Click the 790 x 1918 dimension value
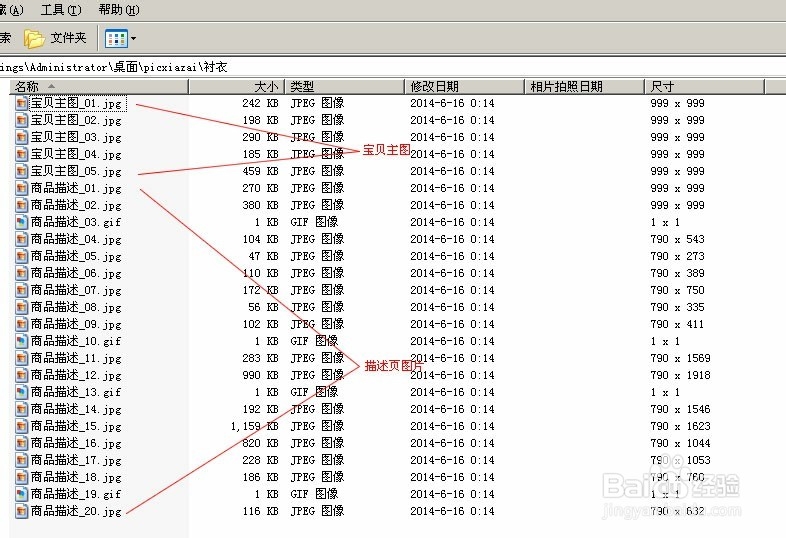 [x=680, y=376]
